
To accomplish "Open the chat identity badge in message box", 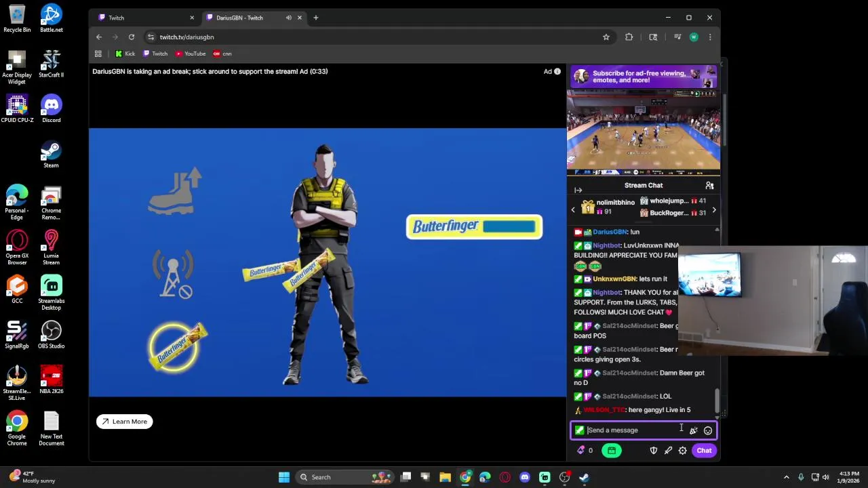I will pos(579,430).
